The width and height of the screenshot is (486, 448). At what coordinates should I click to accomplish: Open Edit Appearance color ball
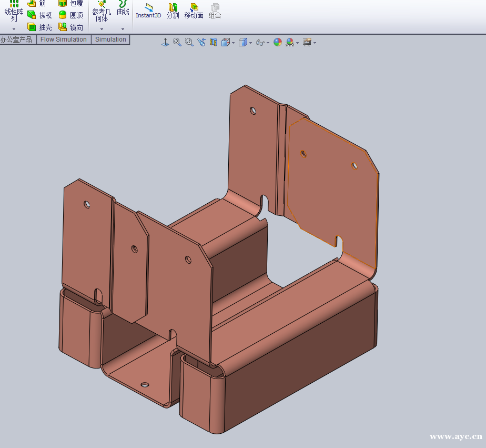pyautogui.click(x=278, y=42)
